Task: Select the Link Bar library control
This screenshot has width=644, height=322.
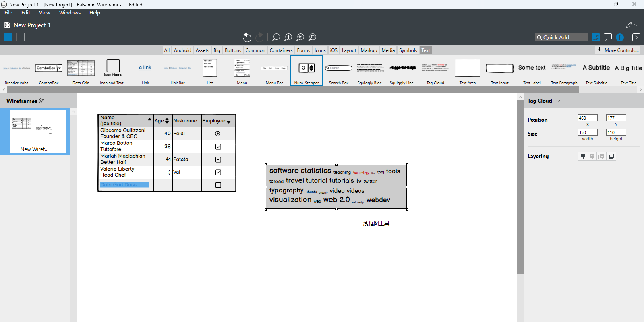Action: coord(178,71)
